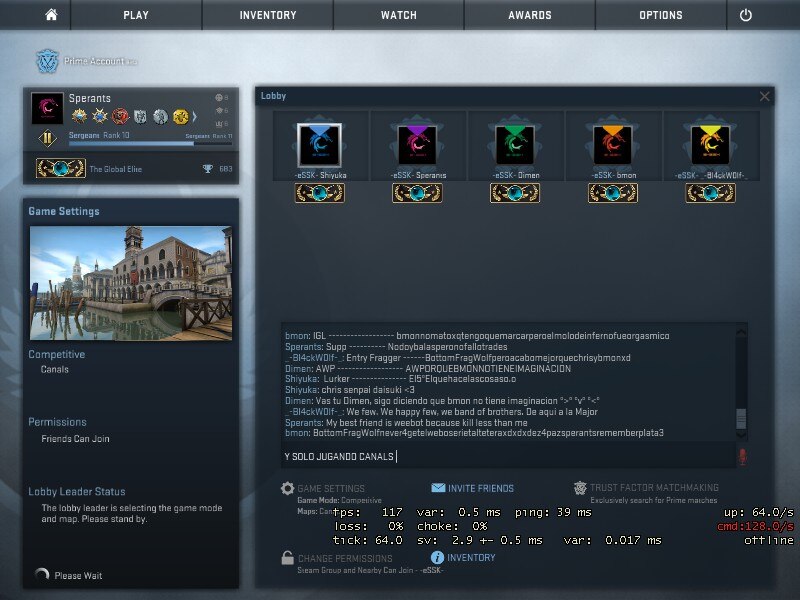800x600 pixels.
Task: Open the INVENTORY menu tab
Action: click(268, 15)
